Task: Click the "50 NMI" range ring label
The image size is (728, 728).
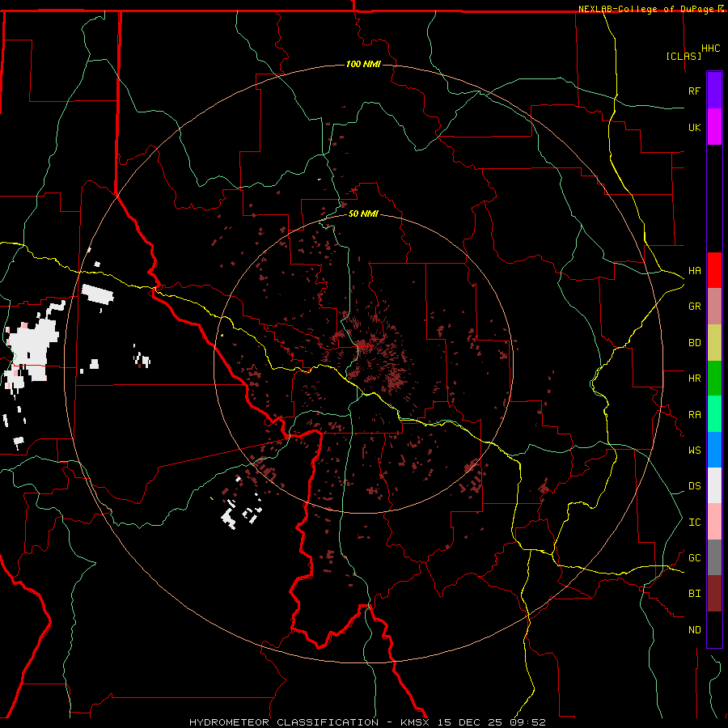Action: pos(363,214)
